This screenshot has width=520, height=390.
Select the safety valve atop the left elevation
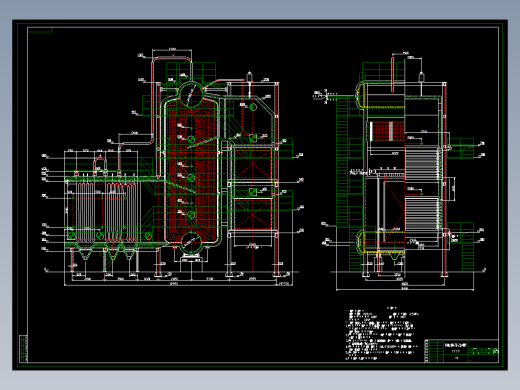(x=249, y=76)
